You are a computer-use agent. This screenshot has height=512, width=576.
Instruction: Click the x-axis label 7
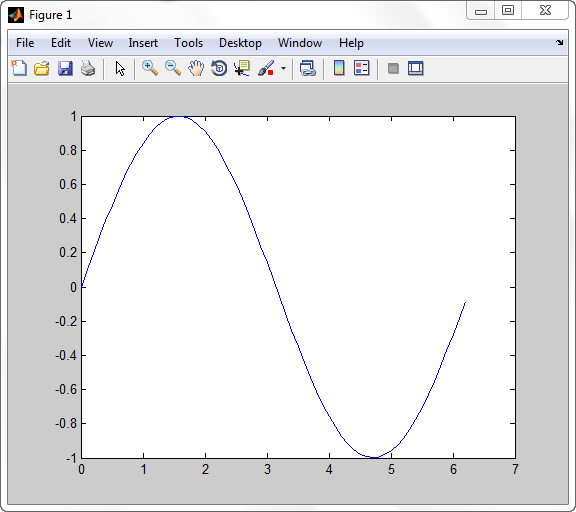(515, 469)
